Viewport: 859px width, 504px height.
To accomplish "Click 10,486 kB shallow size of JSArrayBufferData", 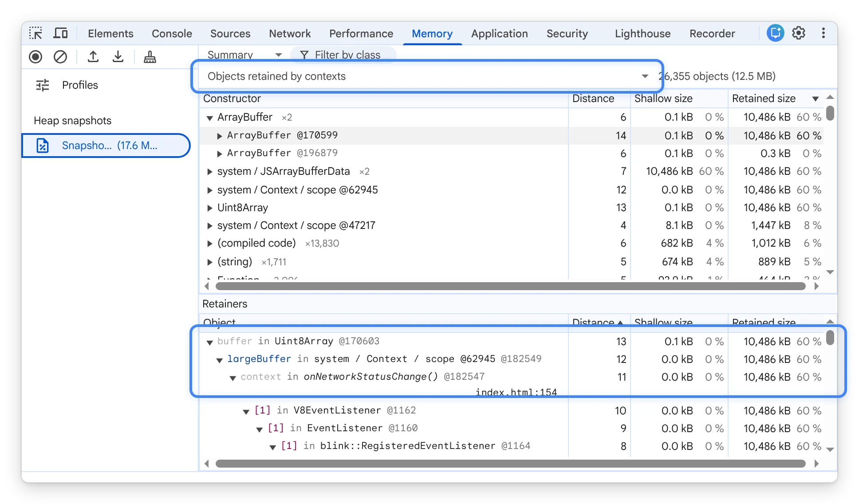I will [669, 171].
